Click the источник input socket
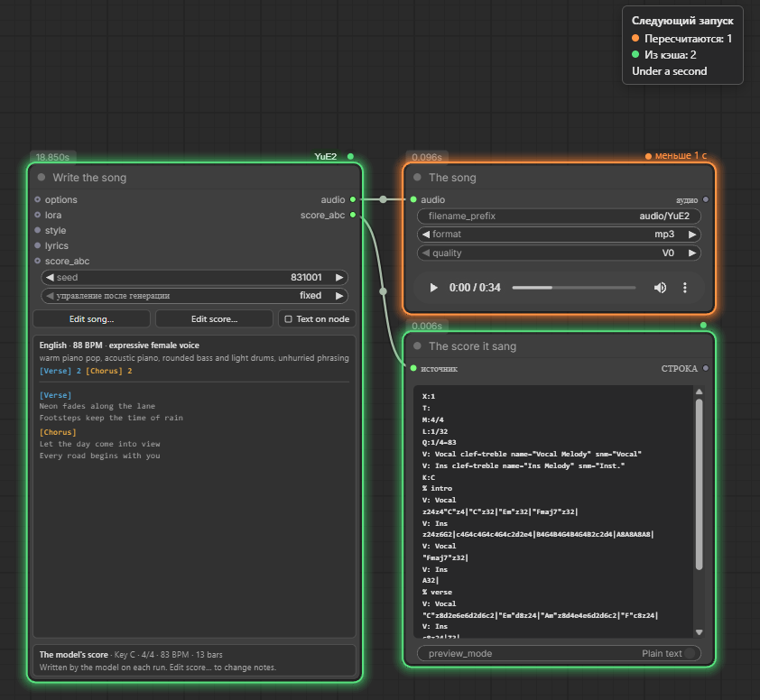The height and width of the screenshot is (700, 760). tap(413, 368)
